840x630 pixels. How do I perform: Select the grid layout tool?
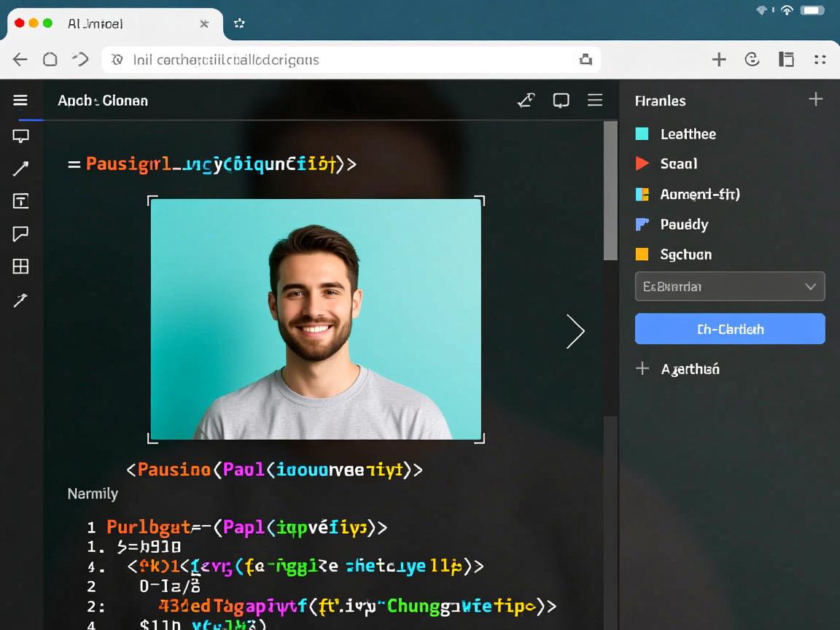click(20, 267)
